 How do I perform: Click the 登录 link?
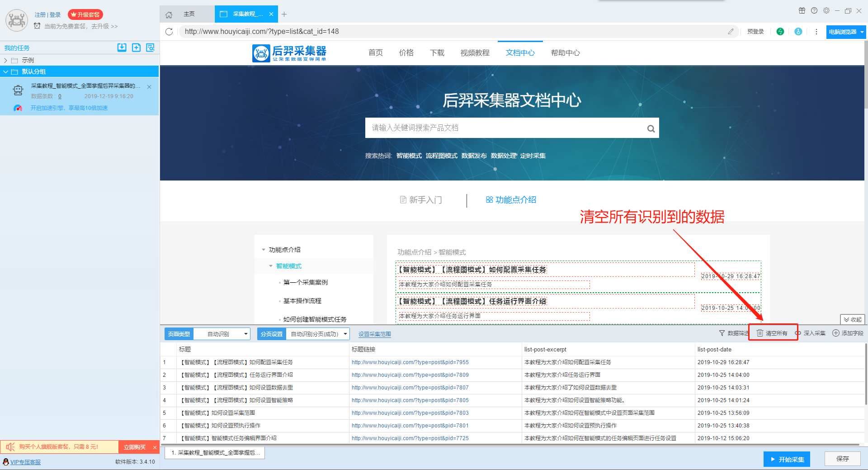tap(55, 15)
